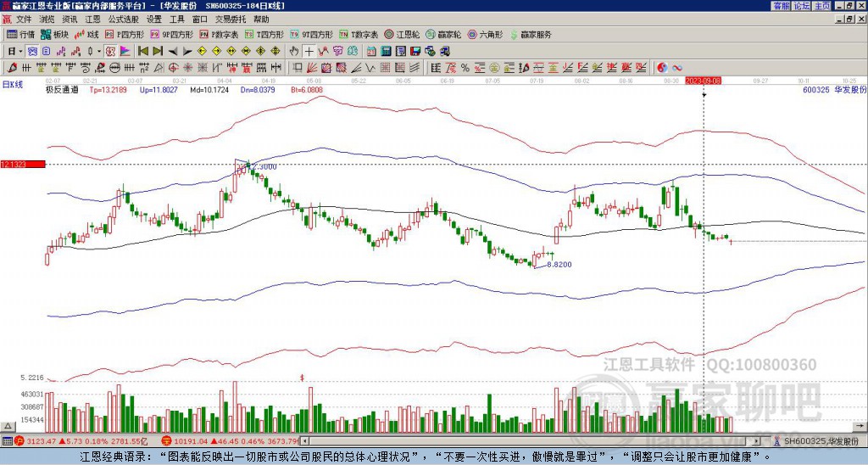Click the triangle button beside volume panel

(8, 426)
